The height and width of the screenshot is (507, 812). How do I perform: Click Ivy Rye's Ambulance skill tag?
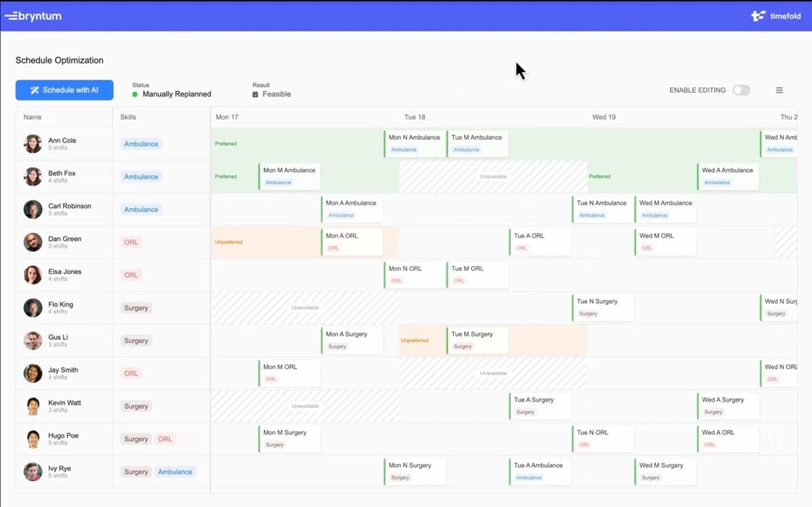[x=175, y=471]
